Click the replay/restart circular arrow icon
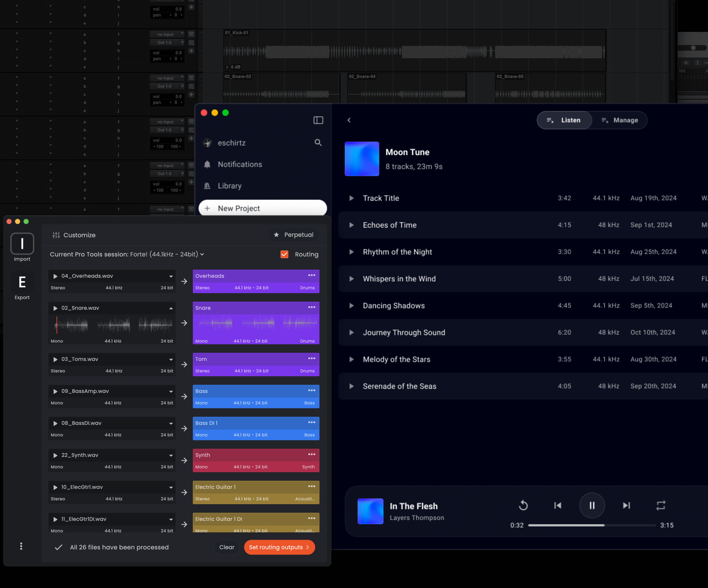708x588 pixels. (x=523, y=505)
